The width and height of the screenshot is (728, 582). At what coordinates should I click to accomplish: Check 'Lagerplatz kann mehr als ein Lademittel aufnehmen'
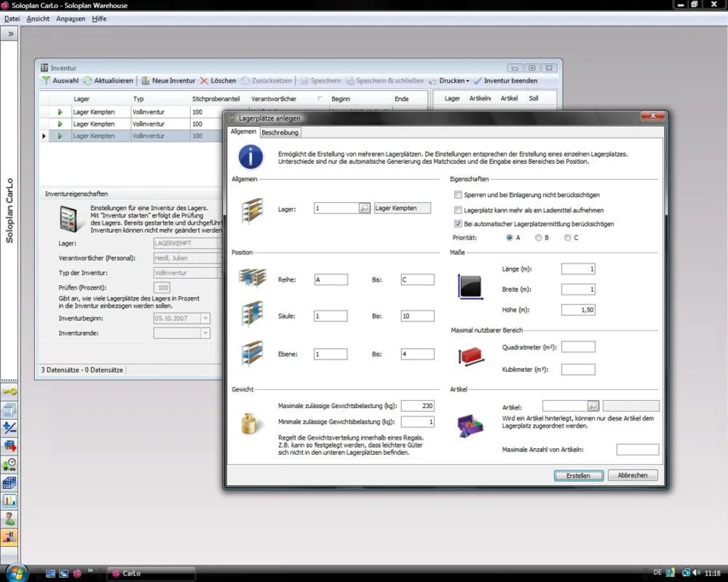coord(458,210)
